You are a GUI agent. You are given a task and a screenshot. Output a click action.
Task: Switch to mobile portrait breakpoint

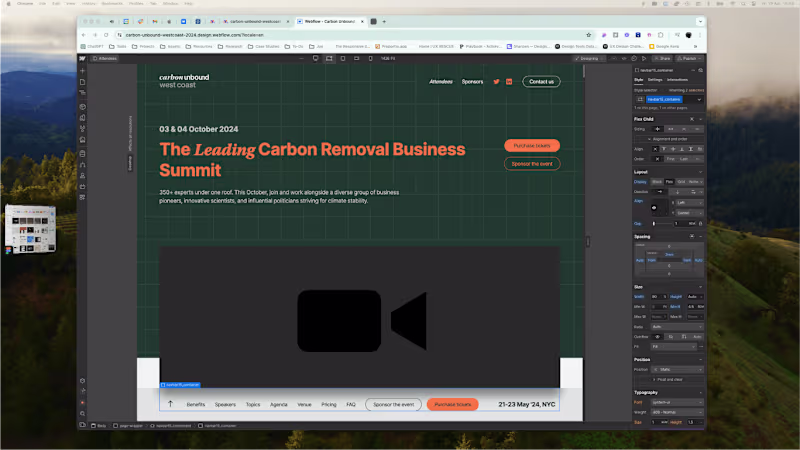pos(370,59)
